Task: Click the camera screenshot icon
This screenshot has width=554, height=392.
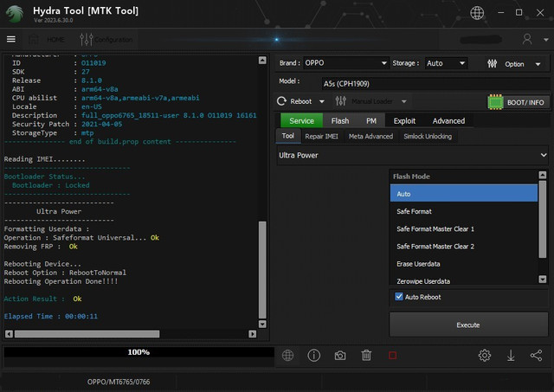Action: point(340,356)
